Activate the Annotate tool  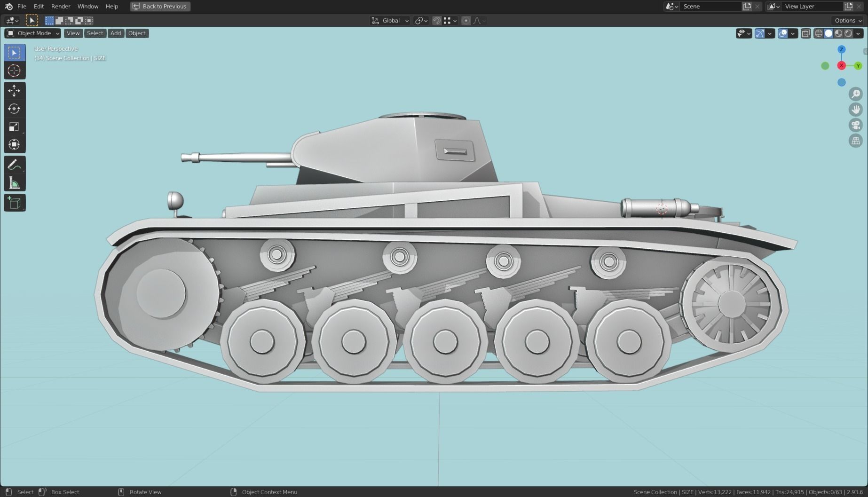coord(15,165)
